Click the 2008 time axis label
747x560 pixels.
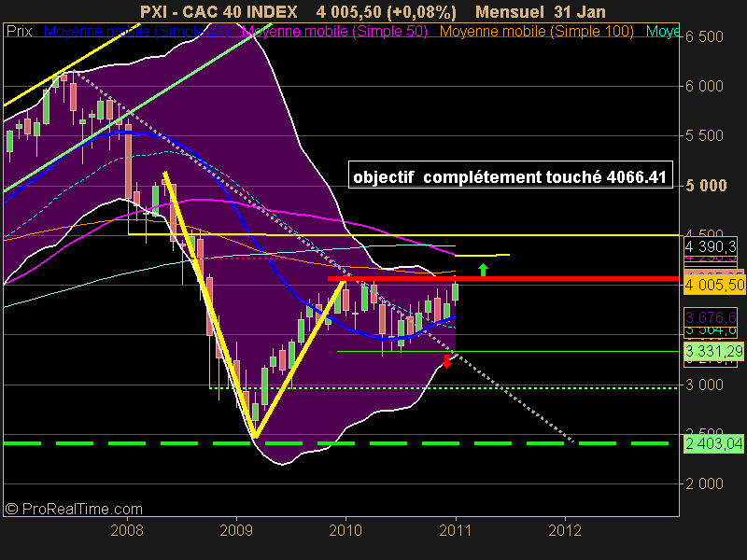pos(127,530)
